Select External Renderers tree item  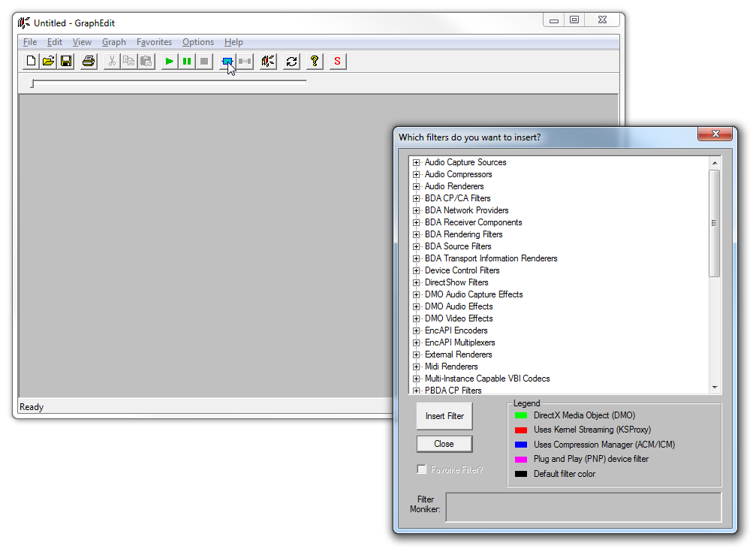pyautogui.click(x=459, y=354)
